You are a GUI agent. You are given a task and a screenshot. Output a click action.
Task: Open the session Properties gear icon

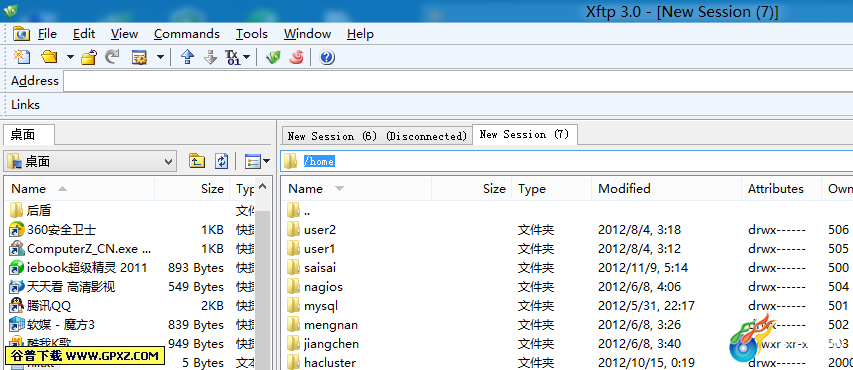pyautogui.click(x=140, y=57)
